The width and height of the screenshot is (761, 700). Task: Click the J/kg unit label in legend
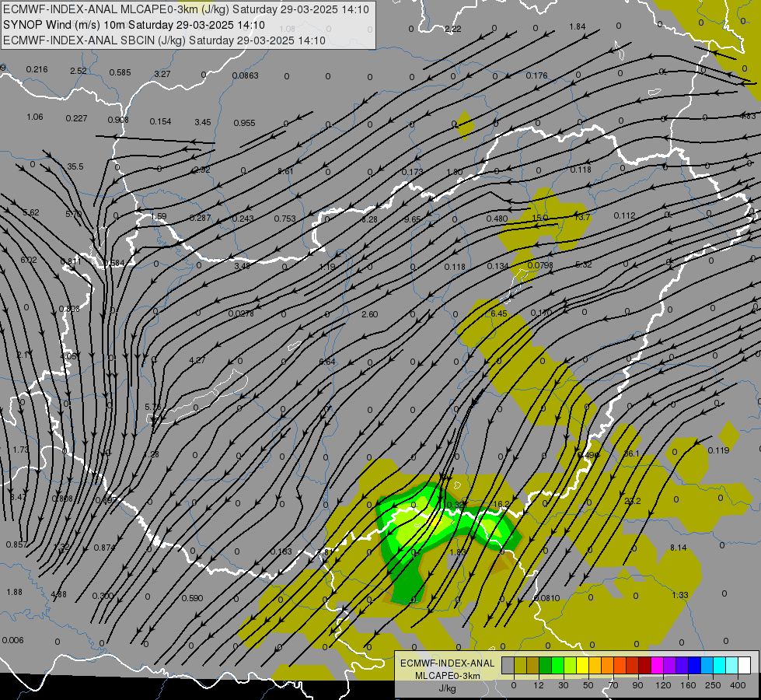(447, 688)
